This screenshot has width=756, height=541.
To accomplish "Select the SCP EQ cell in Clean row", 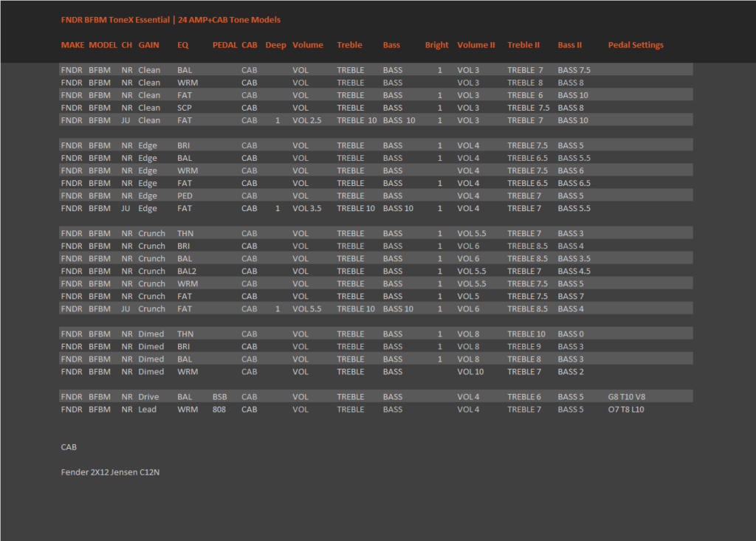I will 184,108.
